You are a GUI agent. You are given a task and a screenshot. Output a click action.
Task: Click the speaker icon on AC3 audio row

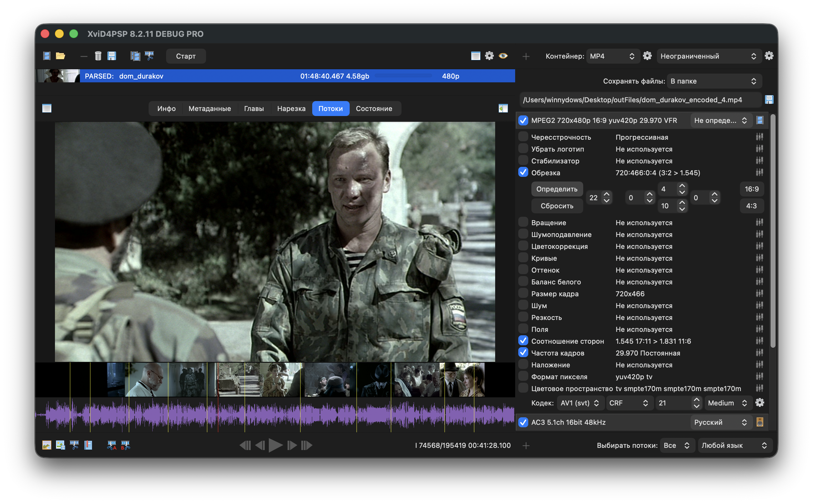pos(760,422)
